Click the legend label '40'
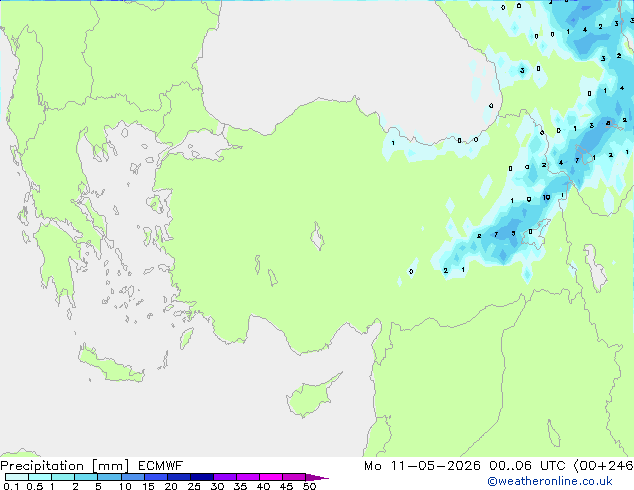Viewport: 634px width, 490px height. 263,486
